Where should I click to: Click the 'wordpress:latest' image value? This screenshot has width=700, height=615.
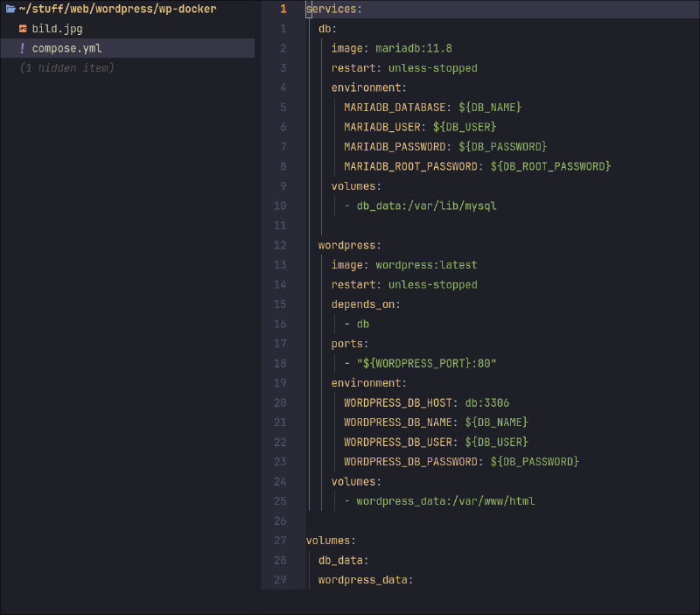point(426,265)
